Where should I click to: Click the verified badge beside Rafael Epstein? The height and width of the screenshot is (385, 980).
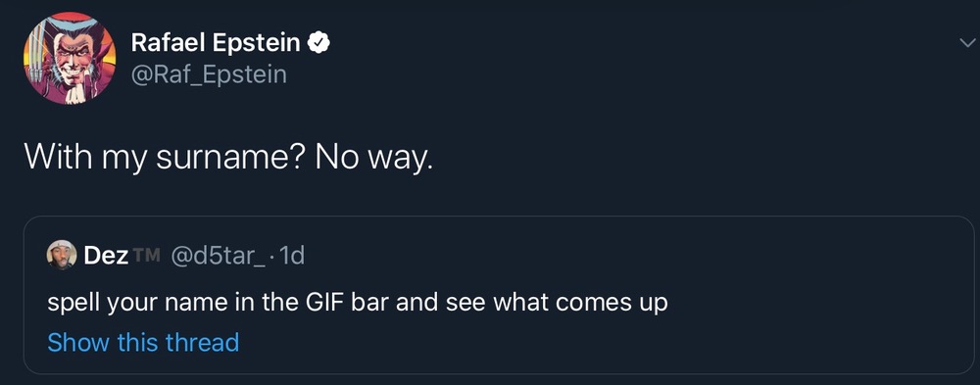click(x=320, y=43)
